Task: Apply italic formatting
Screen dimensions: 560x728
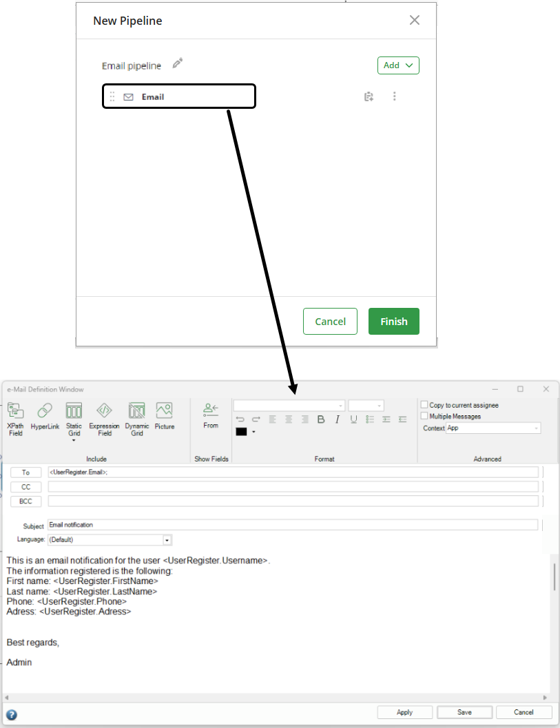Action: point(337,419)
